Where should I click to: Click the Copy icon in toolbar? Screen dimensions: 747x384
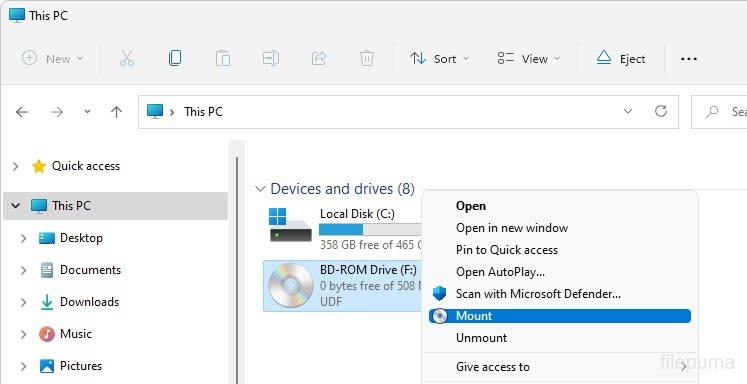click(175, 59)
